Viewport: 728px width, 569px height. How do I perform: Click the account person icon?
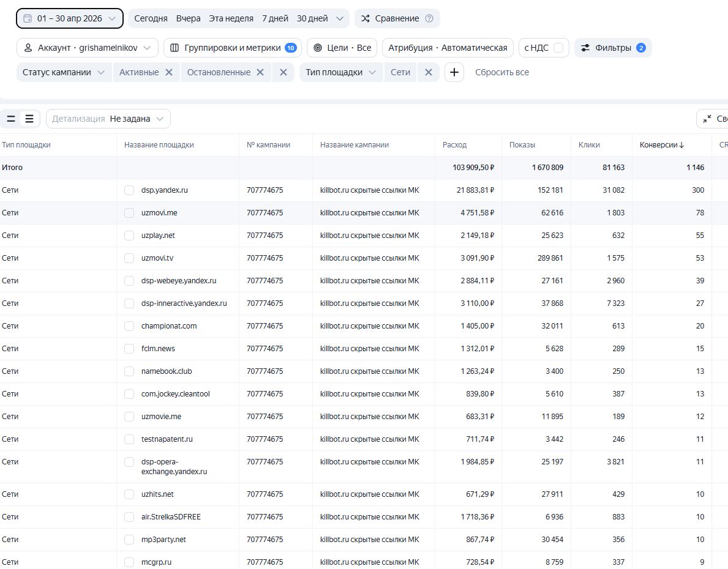click(28, 48)
